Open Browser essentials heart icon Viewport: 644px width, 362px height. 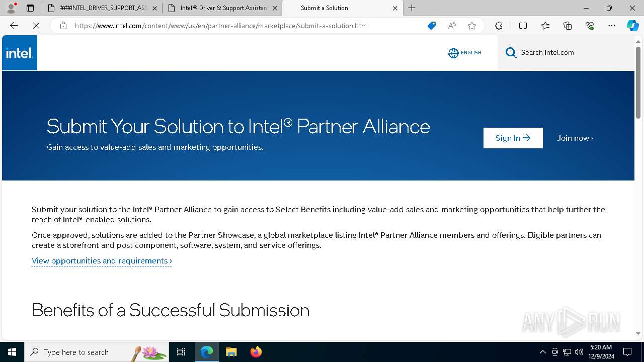pyautogui.click(x=590, y=26)
